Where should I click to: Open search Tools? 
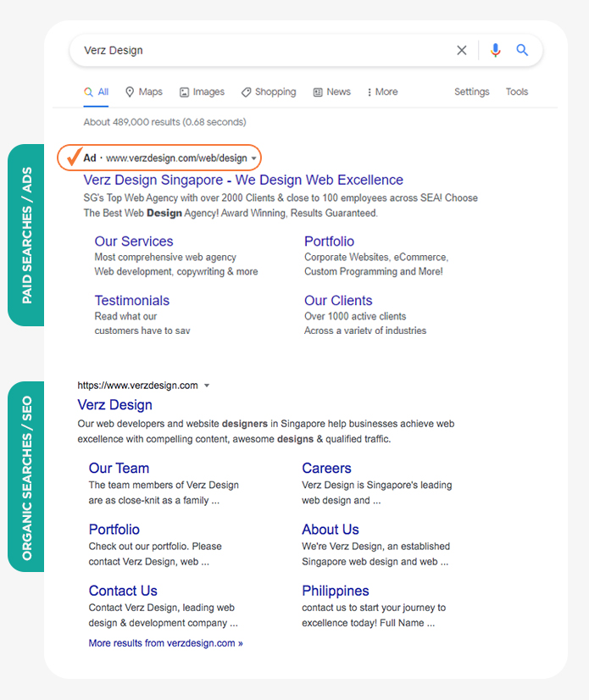pos(517,92)
